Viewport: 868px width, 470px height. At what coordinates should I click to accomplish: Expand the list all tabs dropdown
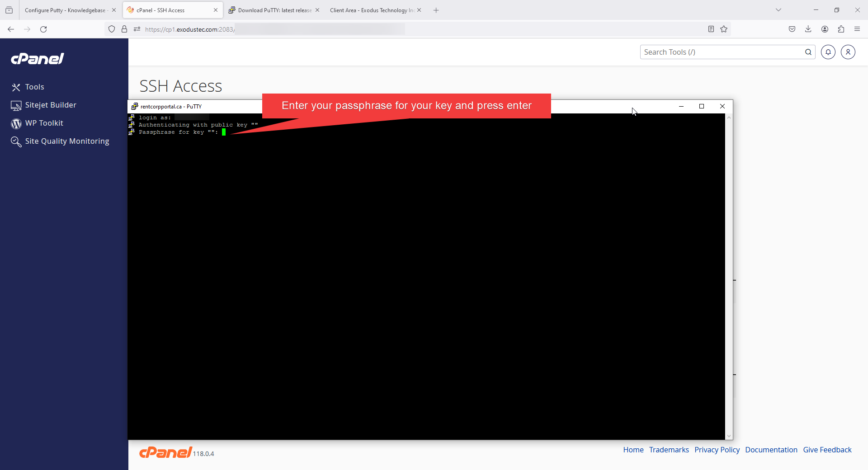(778, 10)
